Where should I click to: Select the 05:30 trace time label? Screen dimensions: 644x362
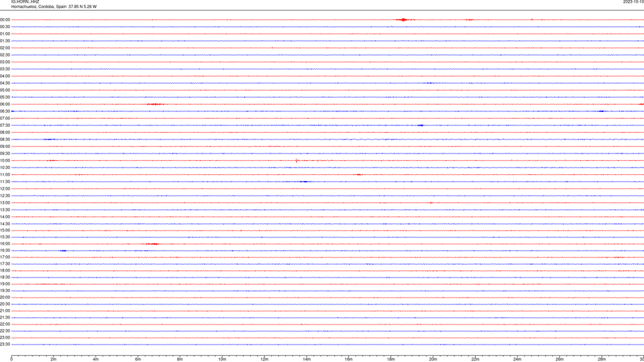5,97
